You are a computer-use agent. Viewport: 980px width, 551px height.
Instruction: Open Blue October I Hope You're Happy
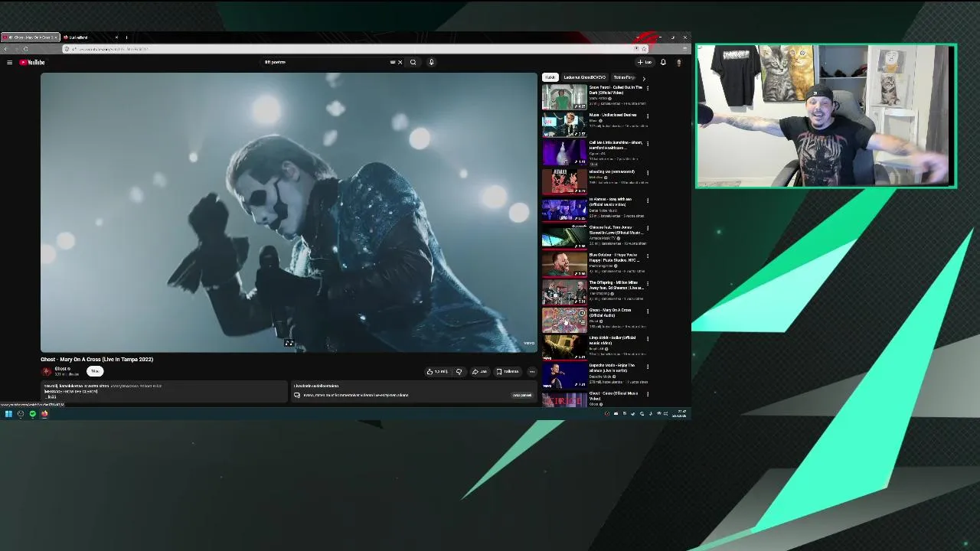[x=614, y=257]
